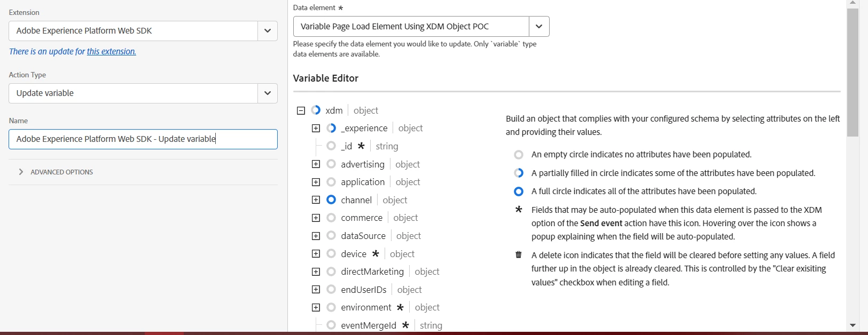Image resolution: width=868 pixels, height=335 pixels.
Task: Expand the application object node
Action: tap(316, 182)
